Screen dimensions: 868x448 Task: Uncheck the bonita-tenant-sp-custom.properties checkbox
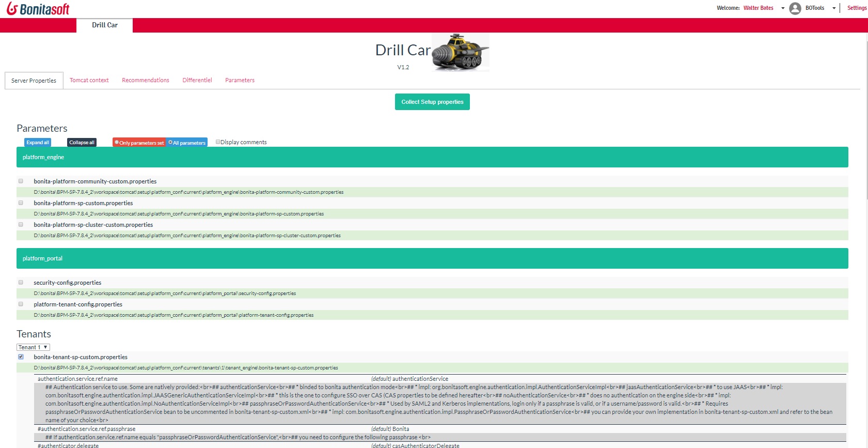(21, 357)
